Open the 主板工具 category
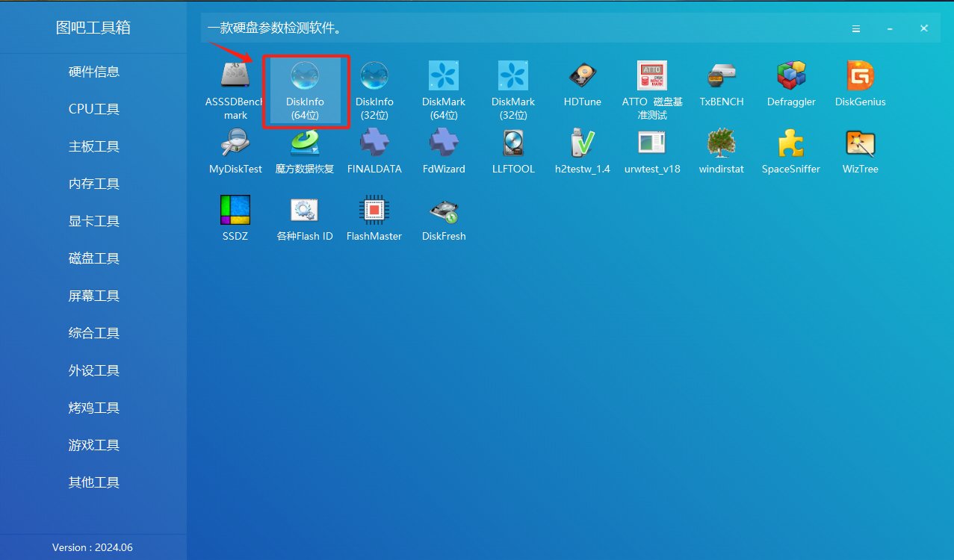This screenshot has width=954, height=560. click(93, 146)
